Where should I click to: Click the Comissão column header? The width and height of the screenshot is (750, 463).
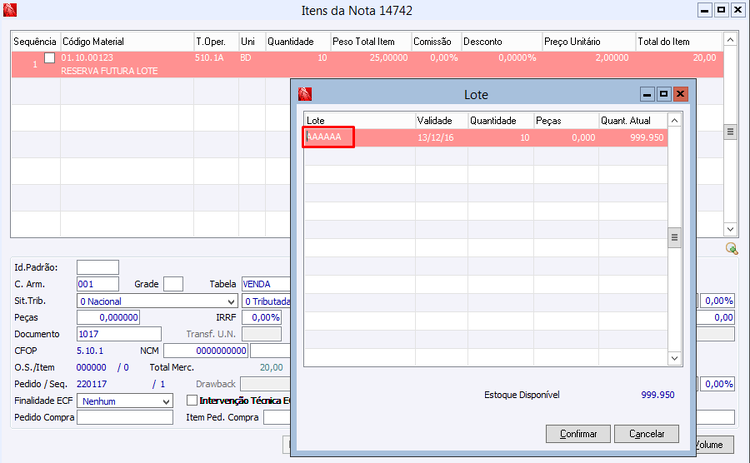pyautogui.click(x=436, y=42)
